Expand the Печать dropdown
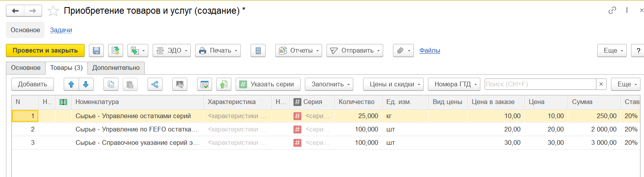The image size is (644, 177). click(218, 51)
